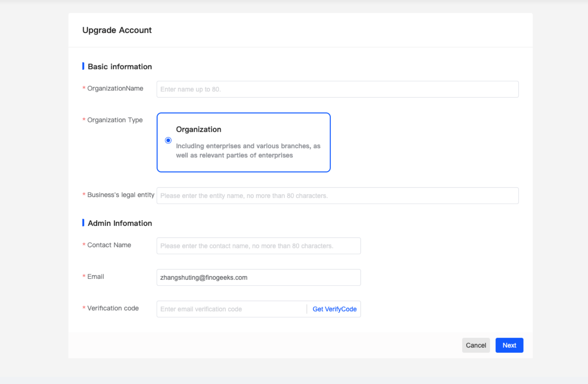Image resolution: width=588 pixels, height=384 pixels.
Task: Click the Contact Name label
Action: (x=109, y=245)
